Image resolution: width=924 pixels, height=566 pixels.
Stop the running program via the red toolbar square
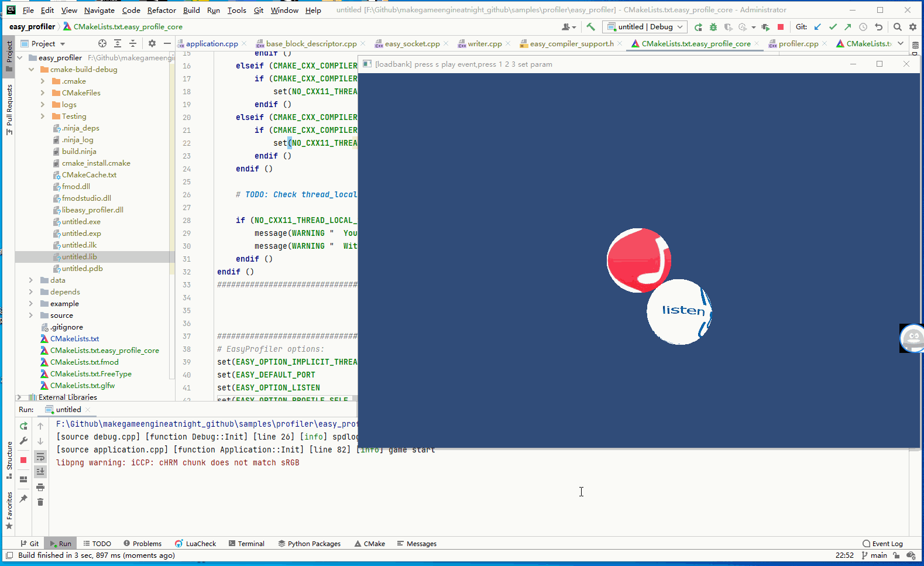click(x=780, y=27)
